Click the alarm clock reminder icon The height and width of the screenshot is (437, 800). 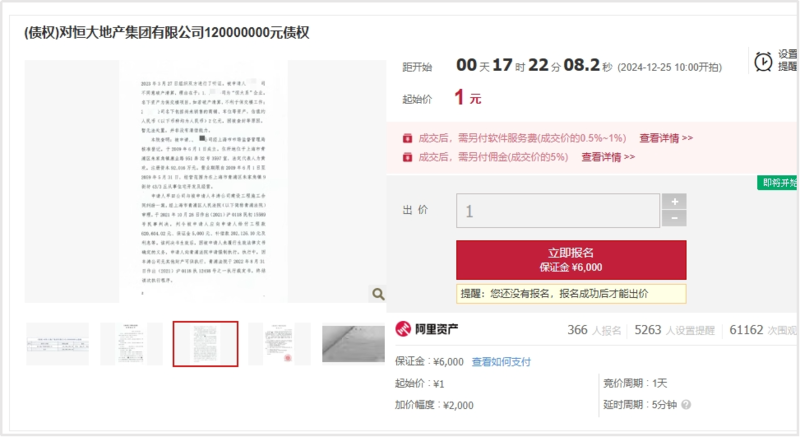click(x=763, y=62)
